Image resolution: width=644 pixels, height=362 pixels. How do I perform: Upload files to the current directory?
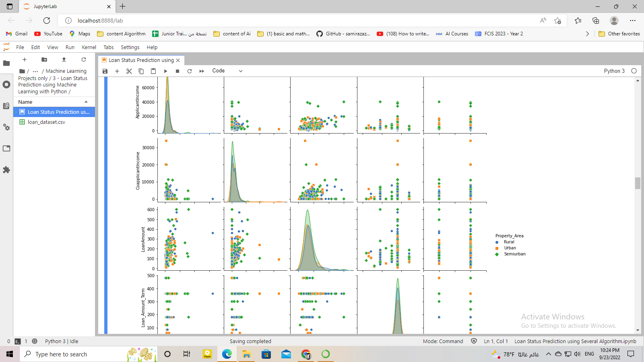click(x=64, y=60)
